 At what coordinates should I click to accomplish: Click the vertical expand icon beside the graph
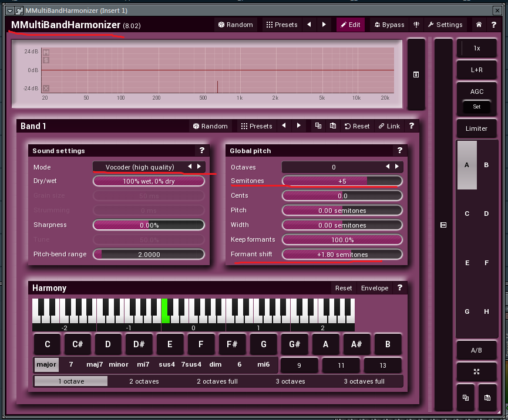point(416,74)
